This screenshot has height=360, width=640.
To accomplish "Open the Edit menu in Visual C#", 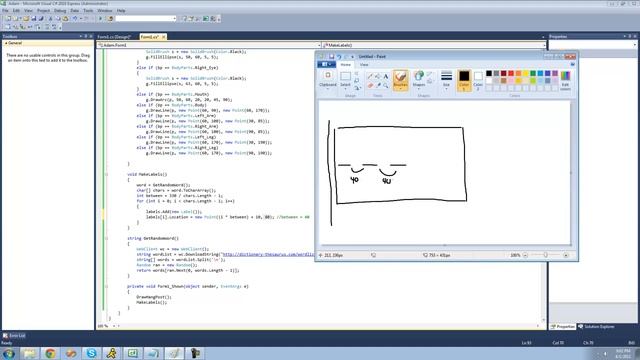I will click(16, 10).
